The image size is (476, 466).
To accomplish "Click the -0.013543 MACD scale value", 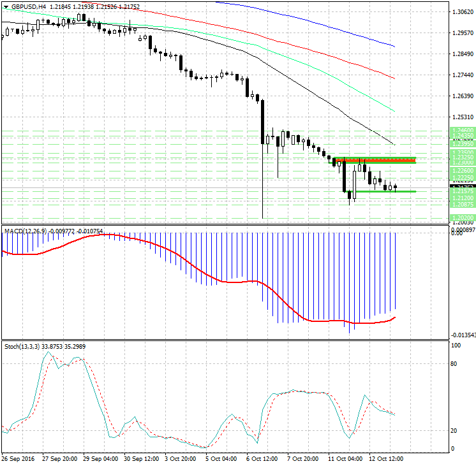I will [x=463, y=335].
